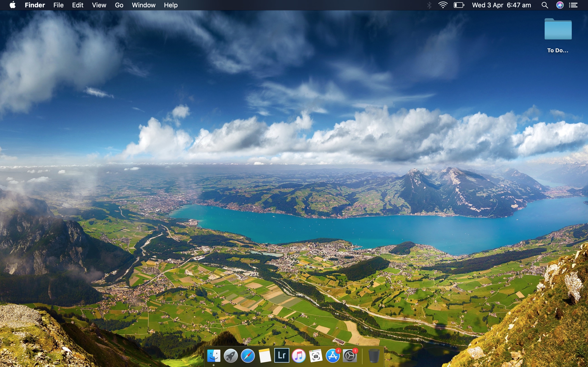Viewport: 588px width, 367px height.
Task: Open App Store with 4 updates
Action: 333,356
